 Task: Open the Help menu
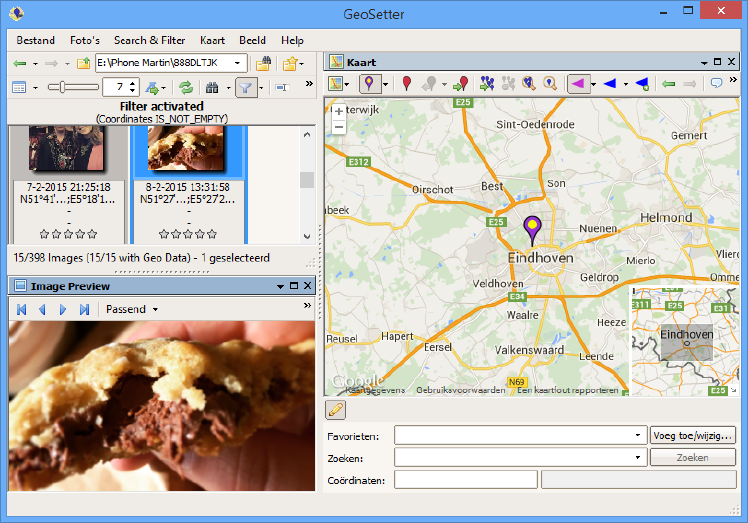coord(292,40)
